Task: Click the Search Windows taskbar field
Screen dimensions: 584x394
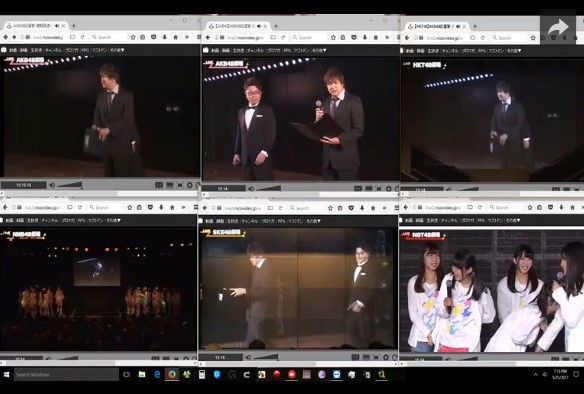Action: tap(66, 374)
